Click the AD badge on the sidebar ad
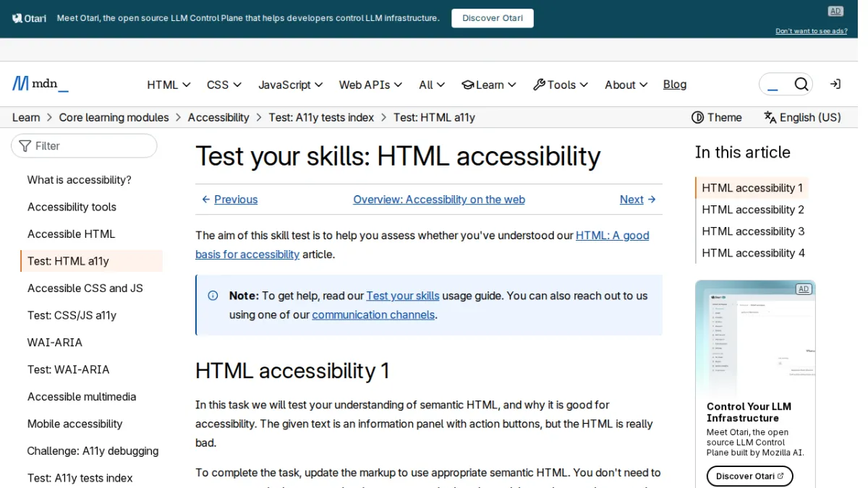 [x=803, y=289]
